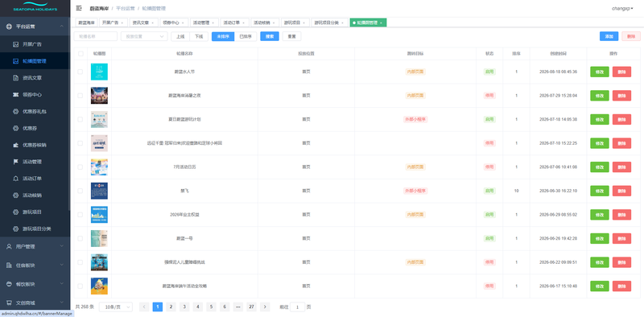Close the 活动核销 tab with its x

click(275, 23)
